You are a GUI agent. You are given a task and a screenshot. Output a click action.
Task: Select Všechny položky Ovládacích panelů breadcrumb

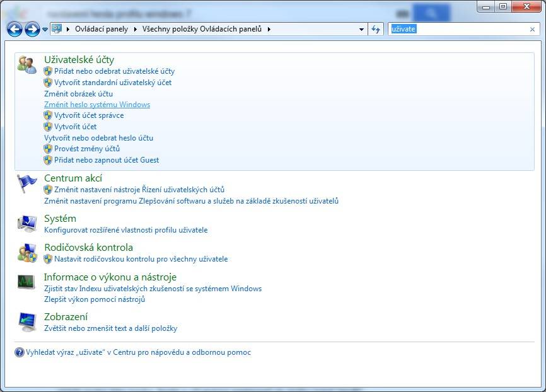click(x=202, y=29)
